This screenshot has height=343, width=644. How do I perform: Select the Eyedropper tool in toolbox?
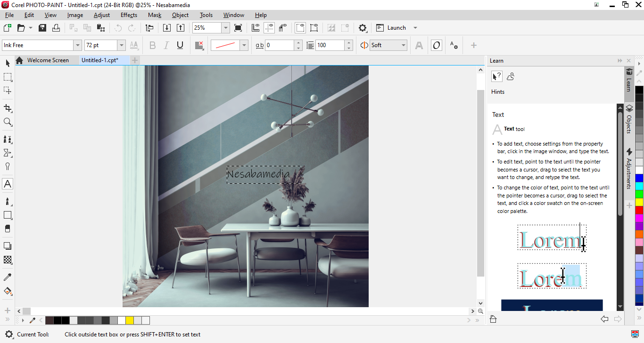8,277
